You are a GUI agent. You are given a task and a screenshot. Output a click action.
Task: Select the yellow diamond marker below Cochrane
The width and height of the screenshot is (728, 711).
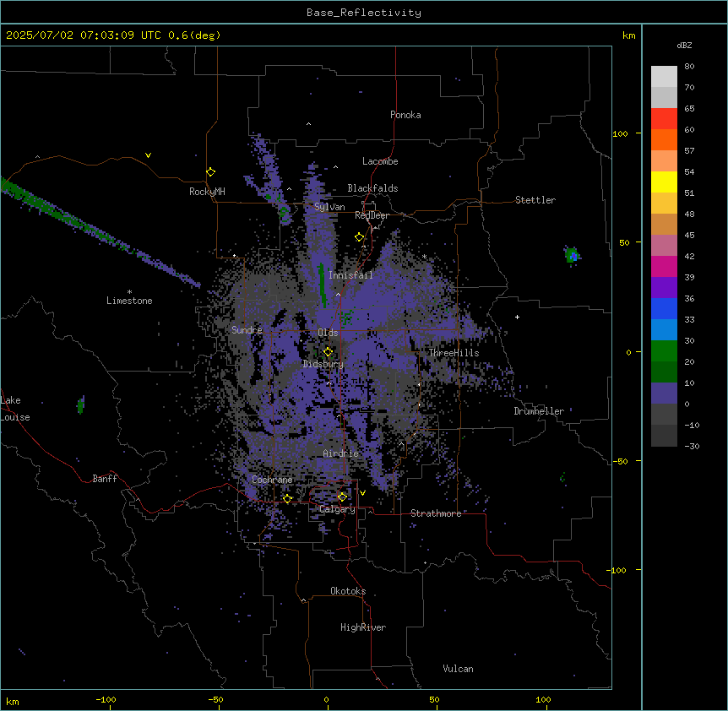(287, 499)
